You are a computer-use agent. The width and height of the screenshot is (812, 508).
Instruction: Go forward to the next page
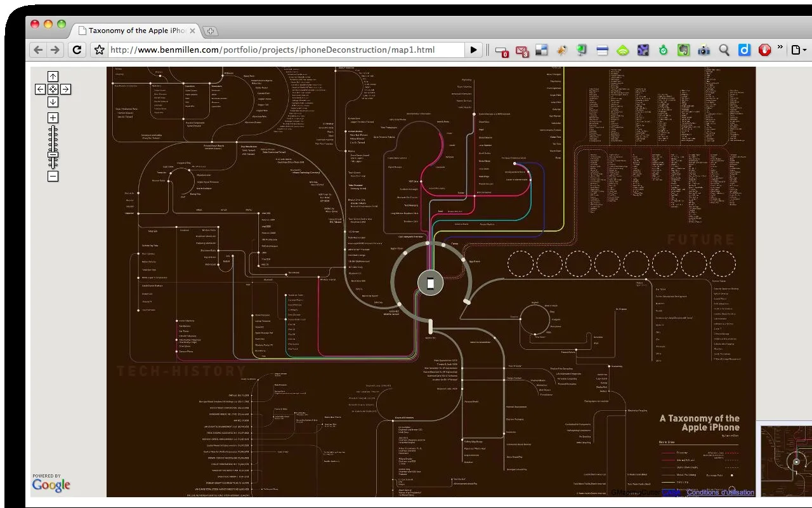[x=55, y=50]
